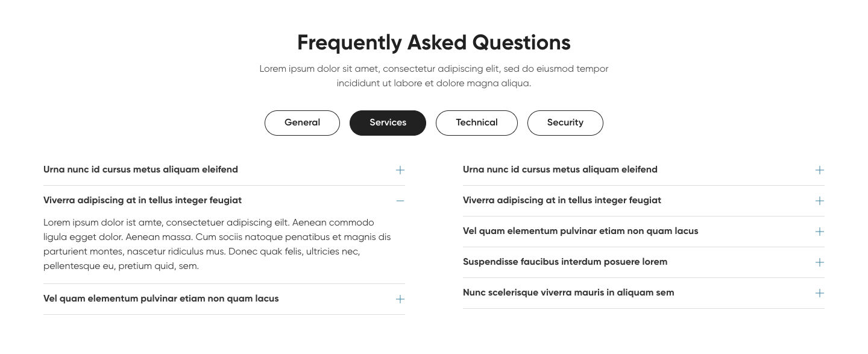Expand right-column "Viverra adipiscing at in tellus" title
Viewport: 868px width, 354px height.
(x=562, y=201)
